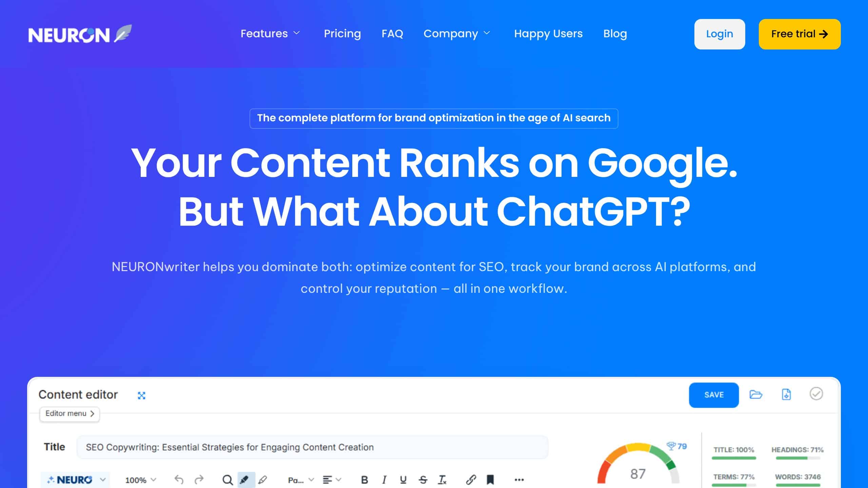Add a bookmark with the bookmark icon

(490, 479)
